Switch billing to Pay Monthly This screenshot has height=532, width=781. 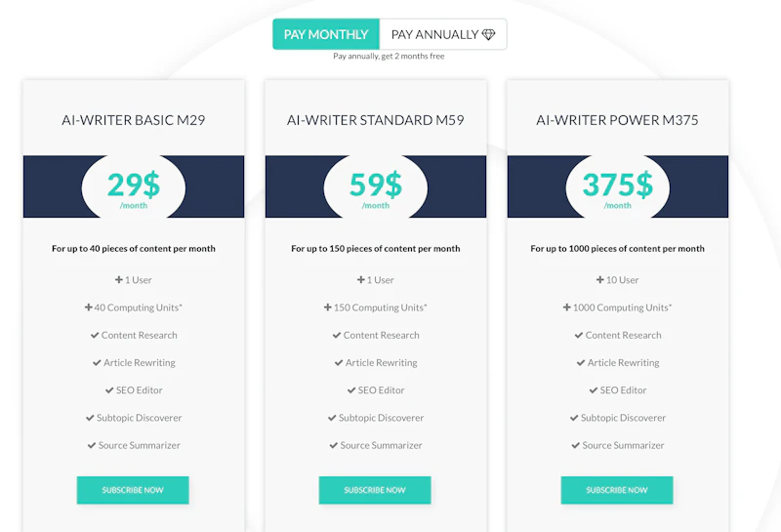tap(326, 34)
